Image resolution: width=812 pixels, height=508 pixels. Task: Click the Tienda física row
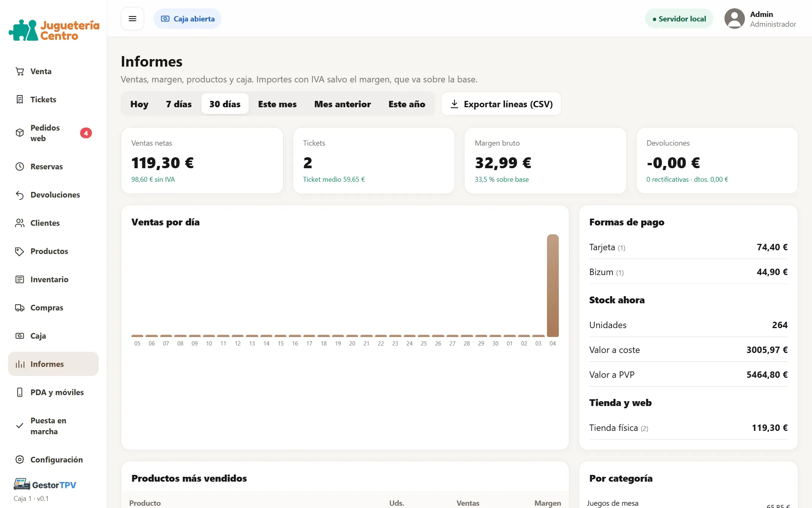click(x=688, y=428)
